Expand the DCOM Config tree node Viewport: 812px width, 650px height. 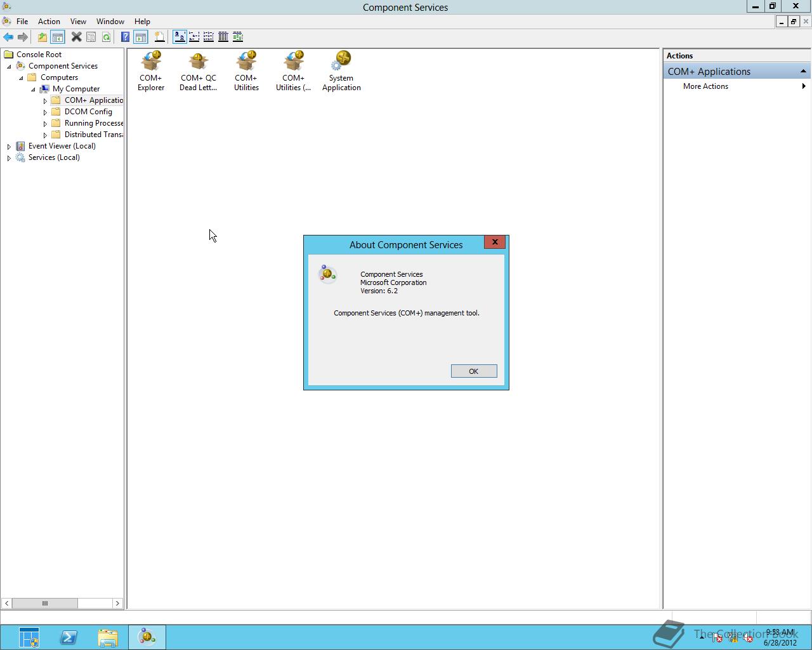click(x=45, y=112)
